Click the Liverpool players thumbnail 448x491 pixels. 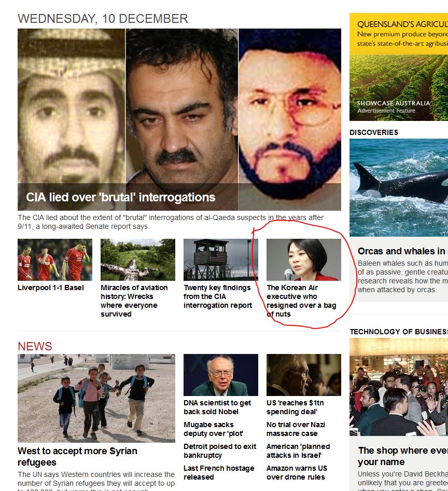pyautogui.click(x=55, y=260)
